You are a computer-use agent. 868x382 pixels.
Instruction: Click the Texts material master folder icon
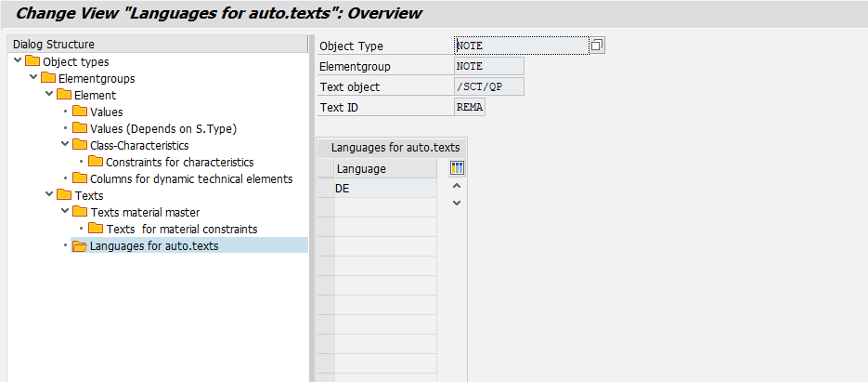pos(79,212)
